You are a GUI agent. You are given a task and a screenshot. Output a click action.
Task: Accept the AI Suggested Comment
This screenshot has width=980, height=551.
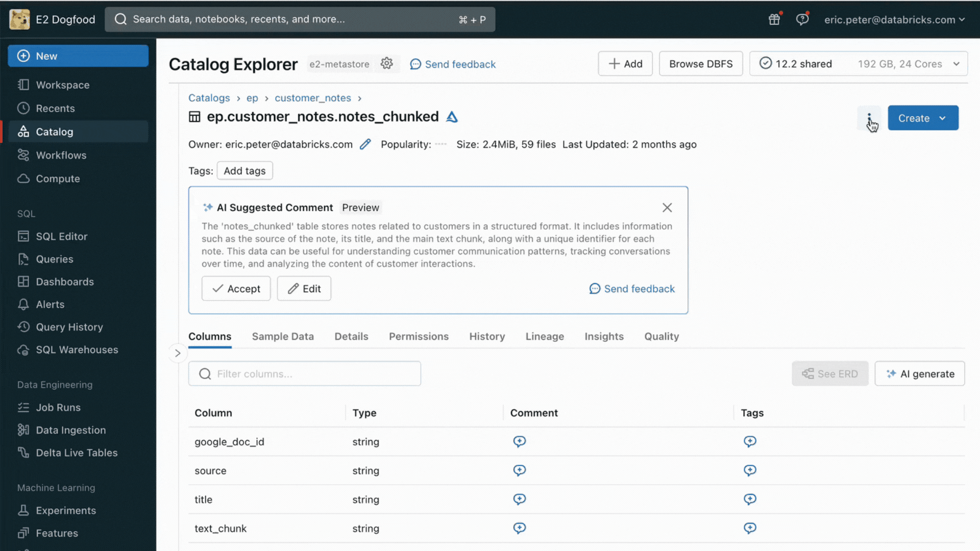[x=236, y=288]
